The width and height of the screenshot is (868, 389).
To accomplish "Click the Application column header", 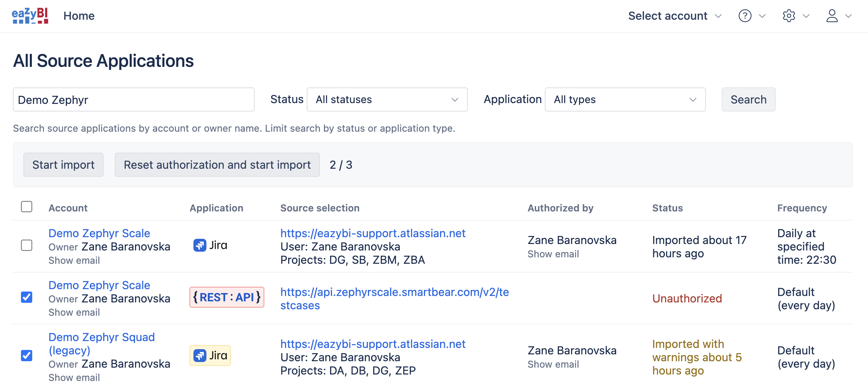I will click(216, 208).
